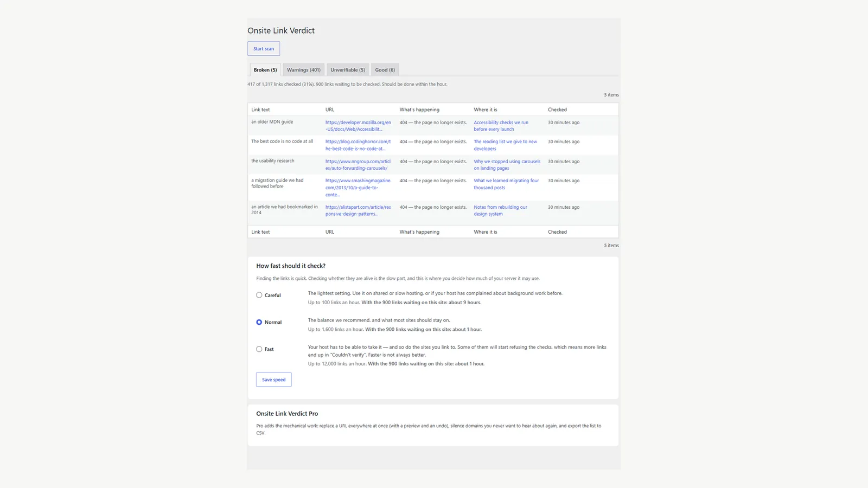
Task: Choose the Fast checking speed
Action: tap(259, 349)
